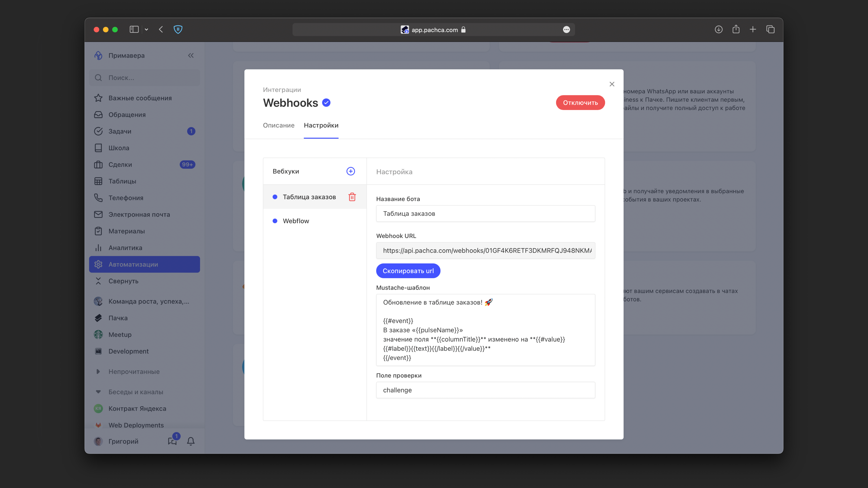Click the Примавера workspace logo
868x488 pixels.
[98, 55]
